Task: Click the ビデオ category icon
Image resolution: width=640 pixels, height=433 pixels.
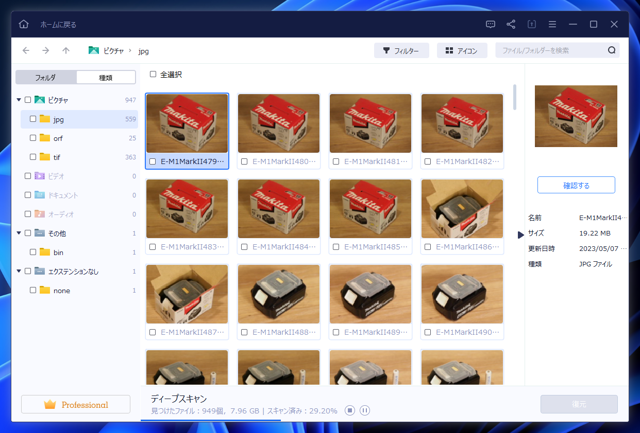Action: [40, 176]
